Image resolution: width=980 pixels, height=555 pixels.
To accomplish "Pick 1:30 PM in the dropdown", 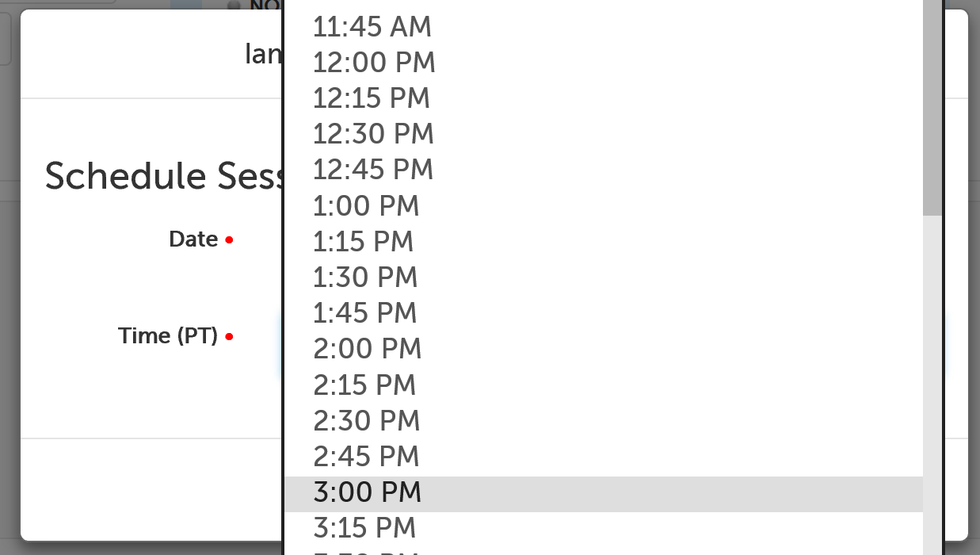I will [365, 277].
